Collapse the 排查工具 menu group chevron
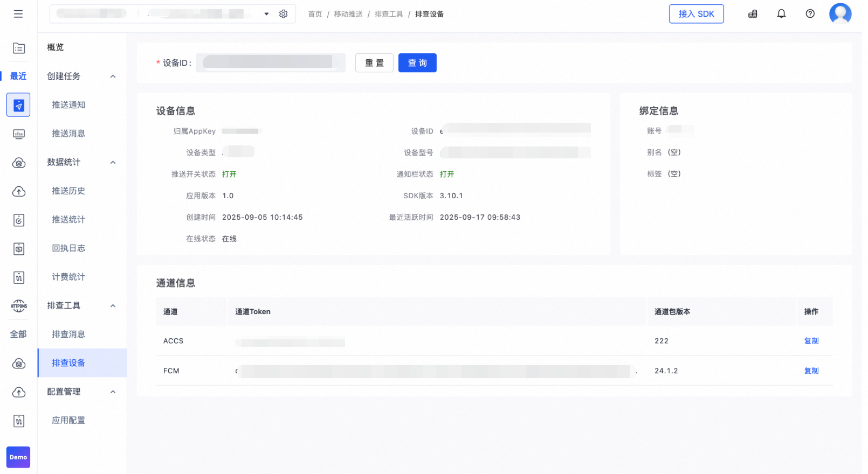 pyautogui.click(x=113, y=306)
